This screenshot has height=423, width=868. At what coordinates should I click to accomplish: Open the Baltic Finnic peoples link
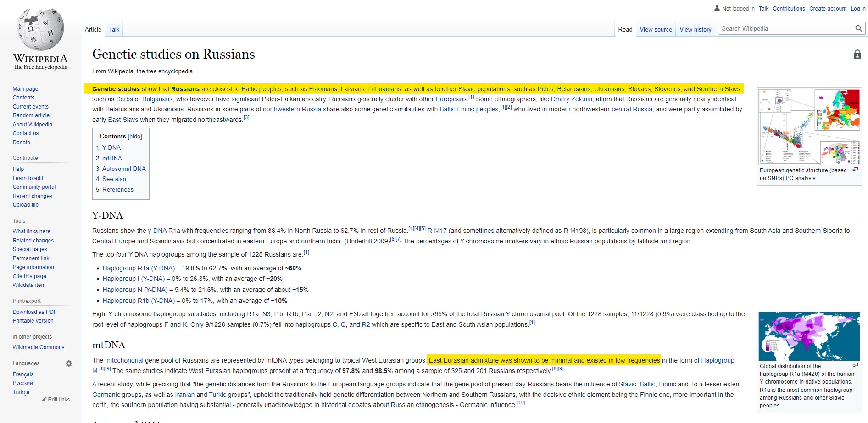469,110
